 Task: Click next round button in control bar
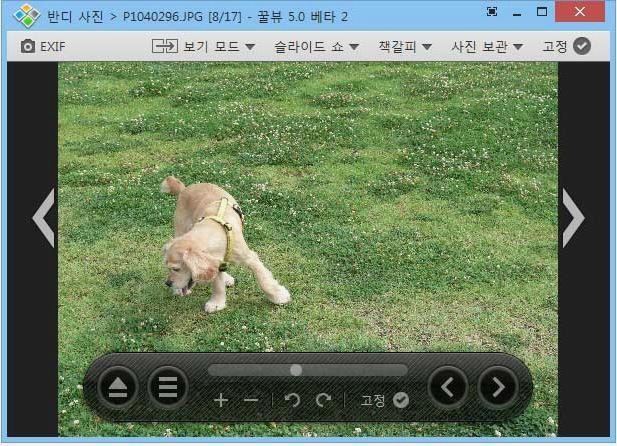(498, 387)
